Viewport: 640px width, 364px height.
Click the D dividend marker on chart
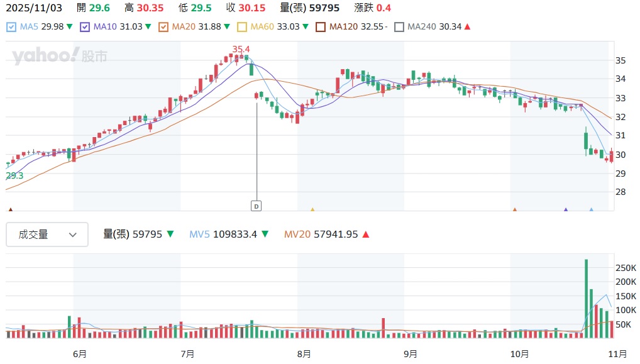[x=256, y=206]
